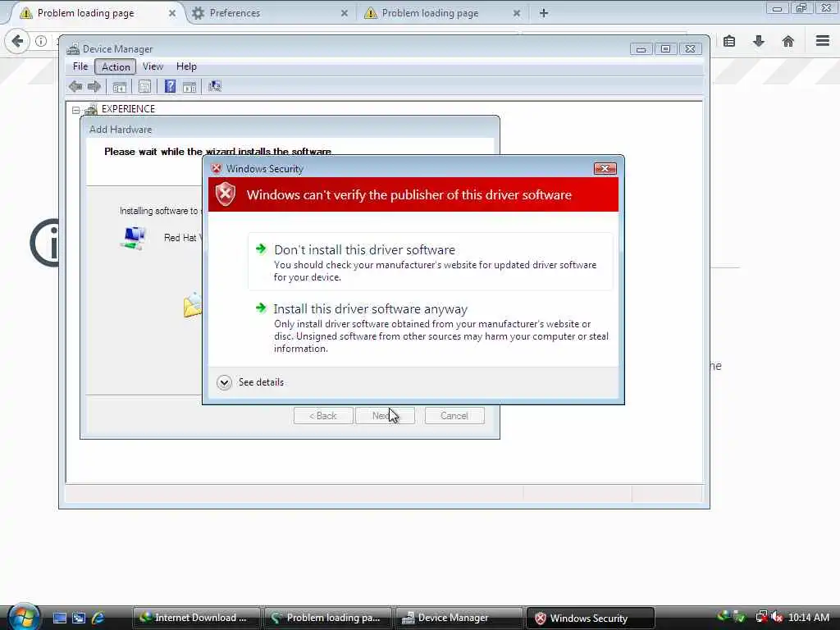840x630 pixels.
Task: Click the EXPERIENCE tree label
Action: pyautogui.click(x=128, y=109)
